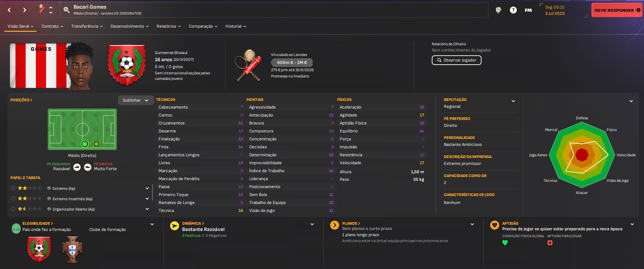Screen dimensions: 644x269
Task: Open the Leixões club badge in top bar
Action: click(x=41, y=10)
